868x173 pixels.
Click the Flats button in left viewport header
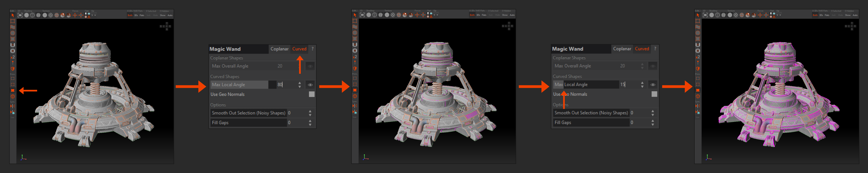click(142, 15)
